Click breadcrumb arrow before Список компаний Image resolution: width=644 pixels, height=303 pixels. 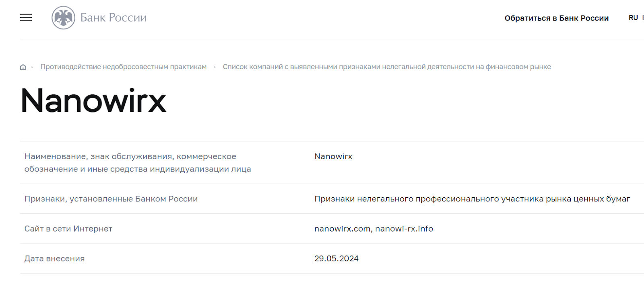[215, 67]
